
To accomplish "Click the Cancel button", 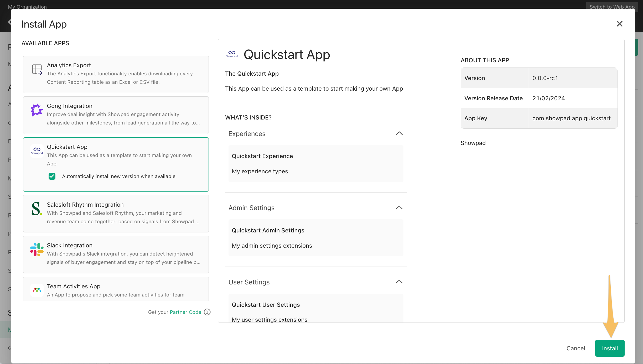I will coord(575,348).
